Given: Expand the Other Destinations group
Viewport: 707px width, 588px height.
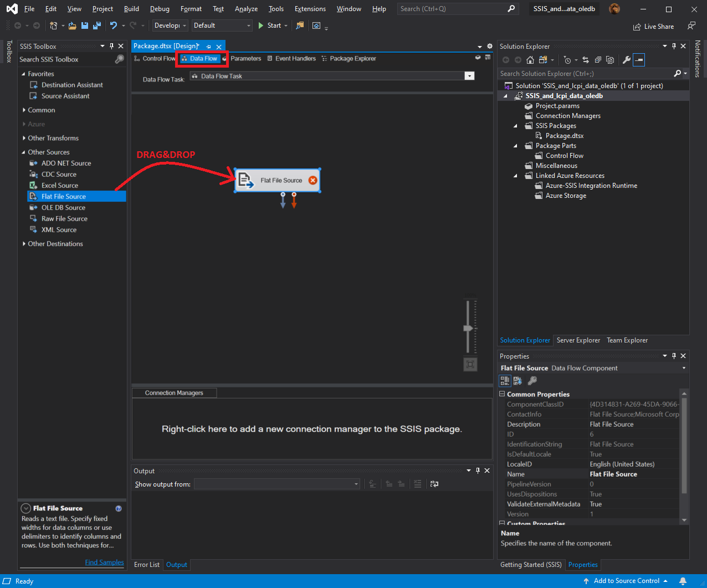Looking at the screenshot, I should click(x=23, y=244).
